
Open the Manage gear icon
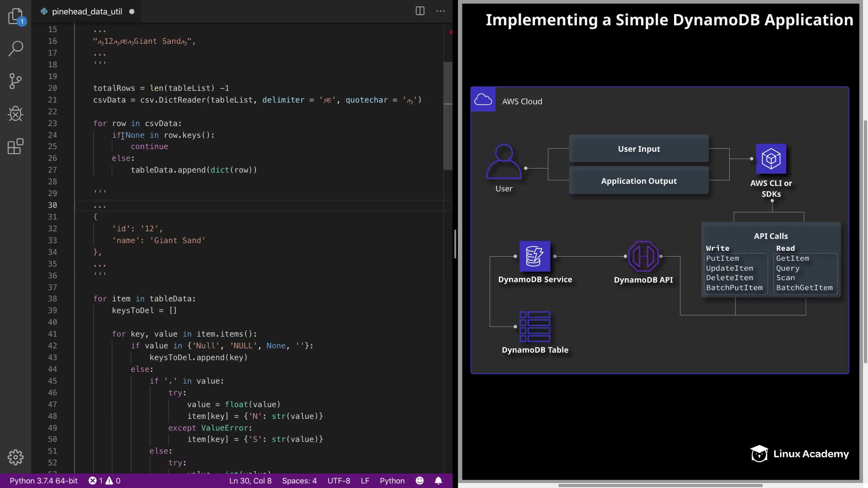click(15, 457)
